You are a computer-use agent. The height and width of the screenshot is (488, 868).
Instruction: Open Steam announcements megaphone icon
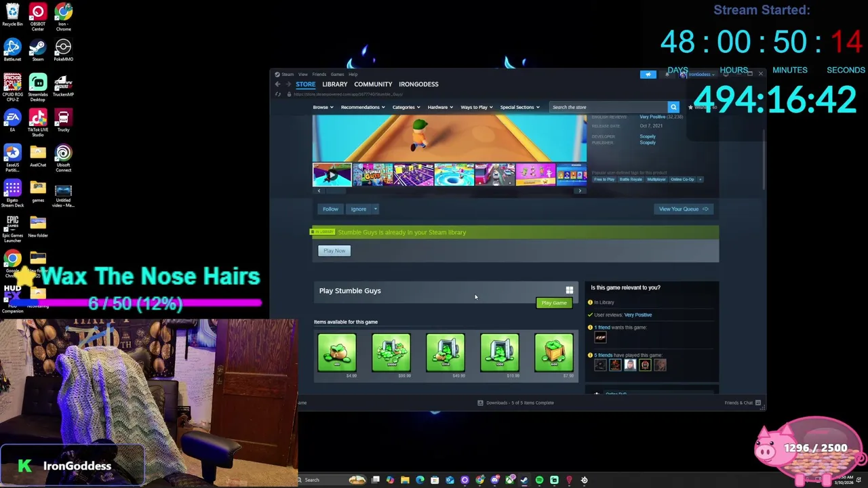(x=648, y=74)
